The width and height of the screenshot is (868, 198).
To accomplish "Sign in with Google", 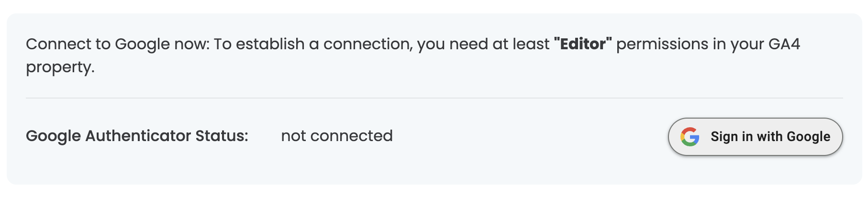I will point(755,137).
